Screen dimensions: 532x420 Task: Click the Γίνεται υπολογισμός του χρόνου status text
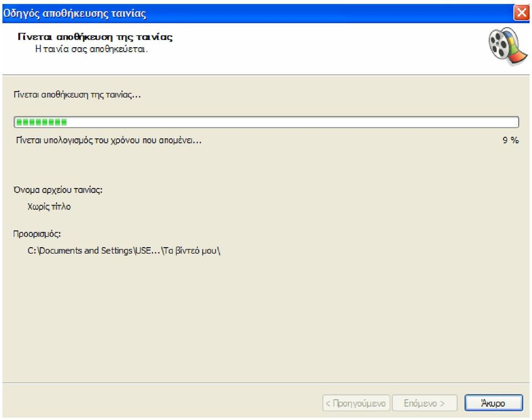tap(109, 140)
